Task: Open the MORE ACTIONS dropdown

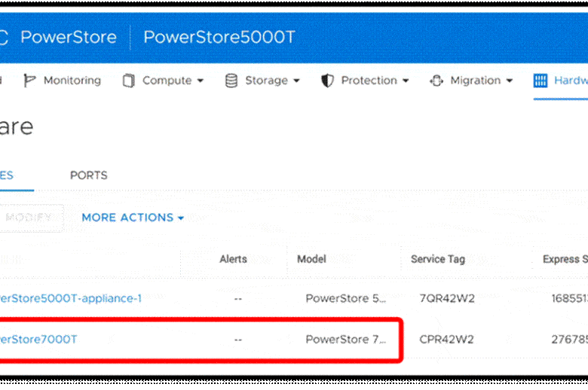Action: tap(133, 218)
